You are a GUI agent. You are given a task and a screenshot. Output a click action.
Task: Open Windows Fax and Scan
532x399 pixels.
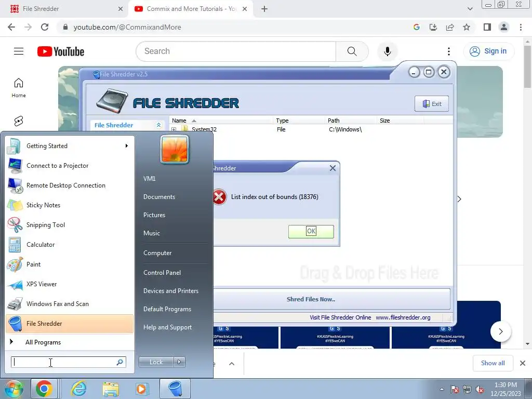(x=70, y=303)
